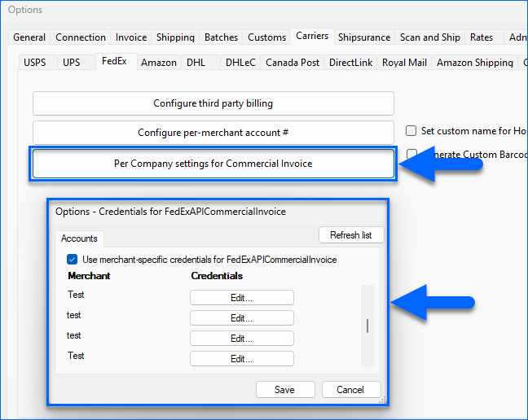Click Configure third party billing
The width and height of the screenshot is (528, 420).
[x=213, y=103]
